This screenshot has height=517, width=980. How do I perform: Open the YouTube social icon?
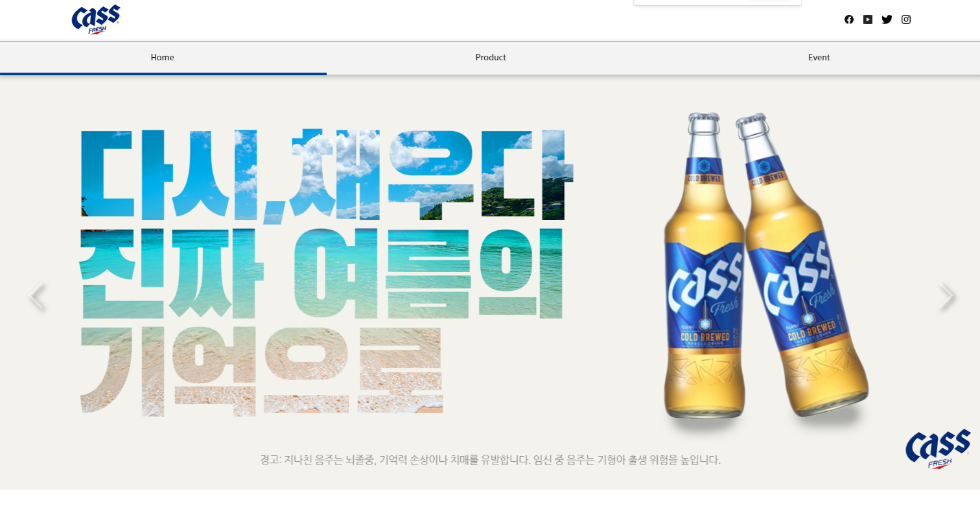(868, 19)
